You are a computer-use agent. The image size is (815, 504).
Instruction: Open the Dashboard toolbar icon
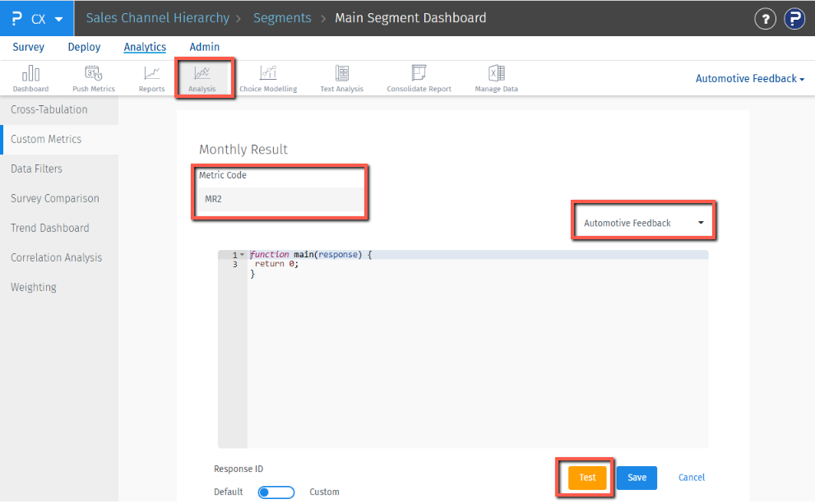coord(30,78)
